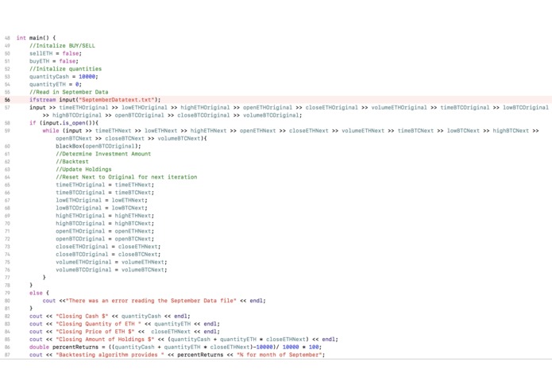Click '% for month of September' string
Viewport: 552px width, 392px height.
279,355
